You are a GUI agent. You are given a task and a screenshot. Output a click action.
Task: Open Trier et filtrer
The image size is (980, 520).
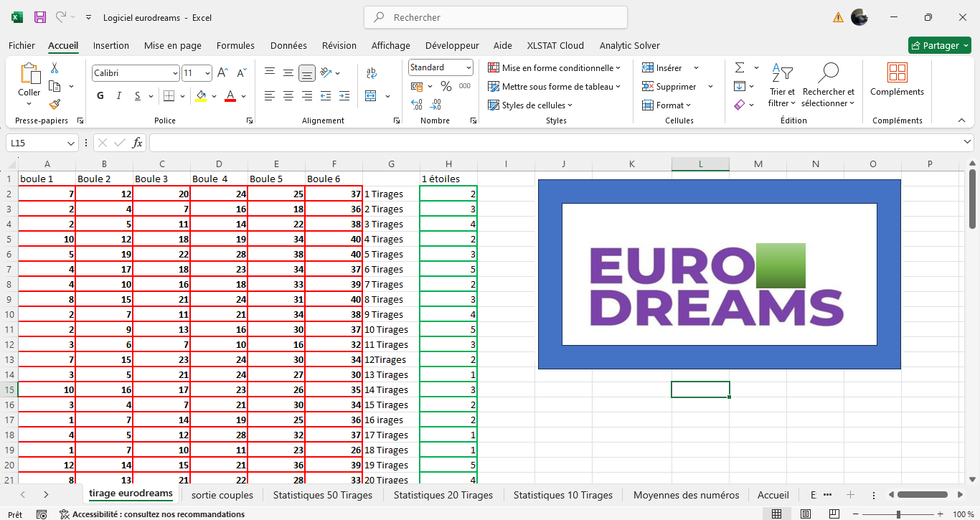click(x=782, y=85)
